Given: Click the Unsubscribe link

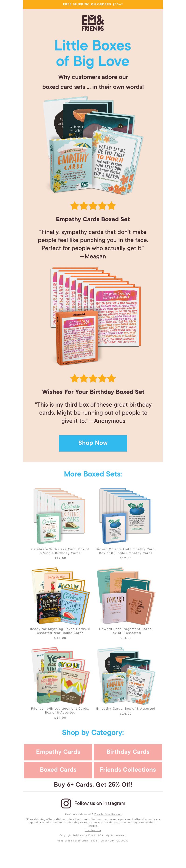Looking at the screenshot, I should [x=93, y=830].
